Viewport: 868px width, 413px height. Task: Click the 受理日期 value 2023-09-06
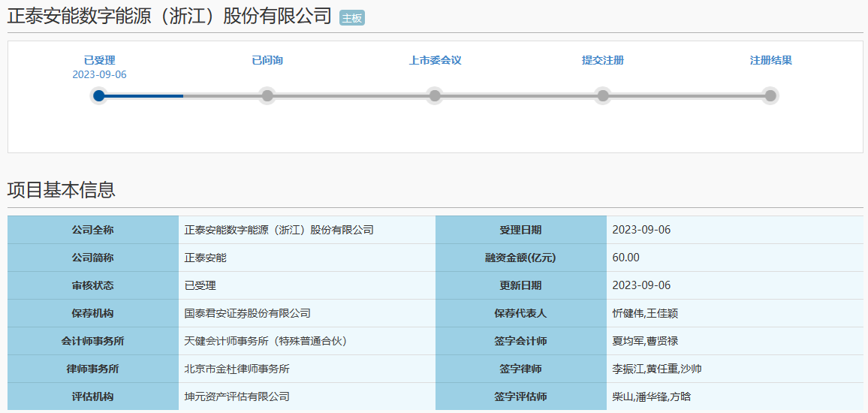point(641,230)
